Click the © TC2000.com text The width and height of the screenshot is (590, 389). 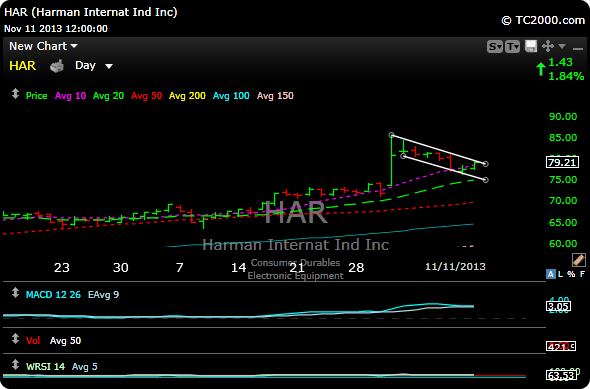pyautogui.click(x=543, y=20)
